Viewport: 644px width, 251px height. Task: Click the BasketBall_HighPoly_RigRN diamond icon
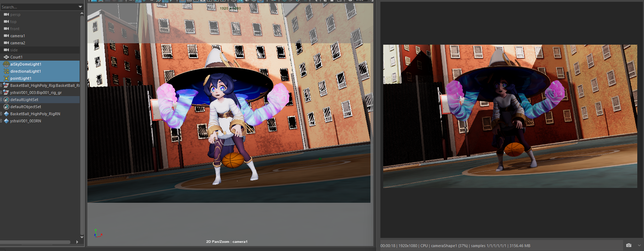pyautogui.click(x=6, y=114)
